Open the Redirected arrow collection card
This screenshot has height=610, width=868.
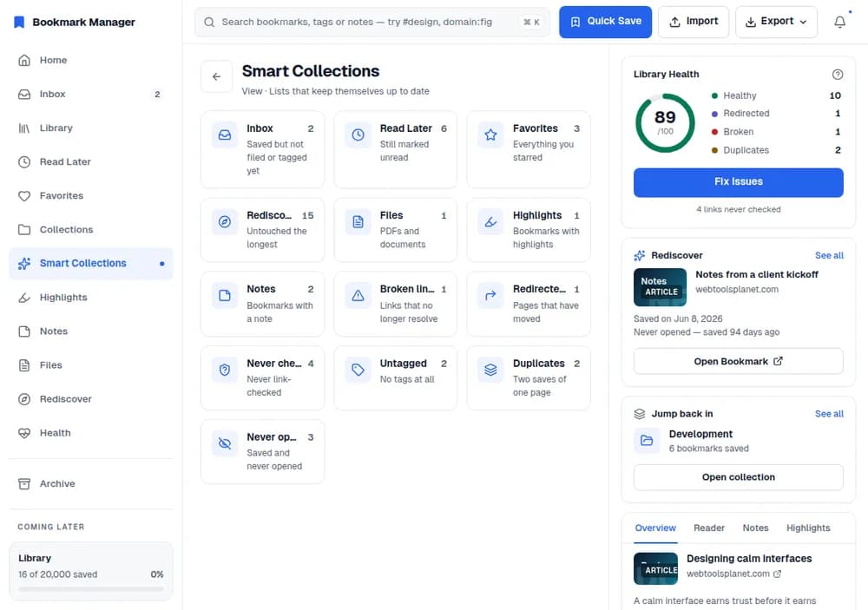(529, 304)
